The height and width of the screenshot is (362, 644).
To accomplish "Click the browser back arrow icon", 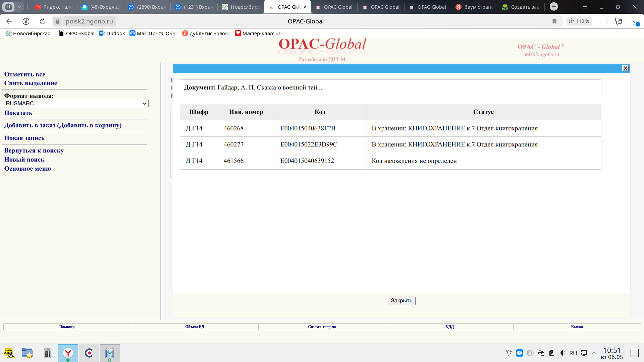I will (9, 21).
